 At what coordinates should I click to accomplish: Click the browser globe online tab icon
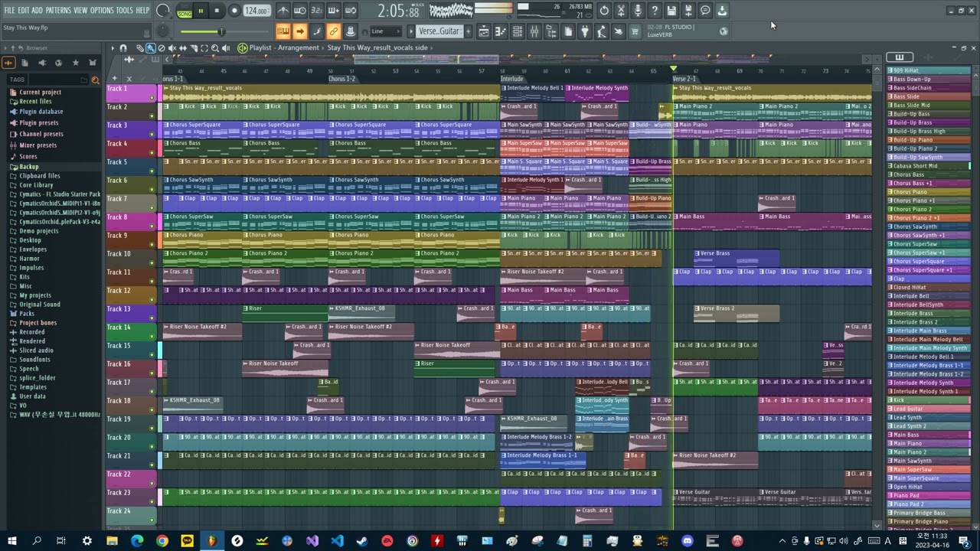(59, 63)
